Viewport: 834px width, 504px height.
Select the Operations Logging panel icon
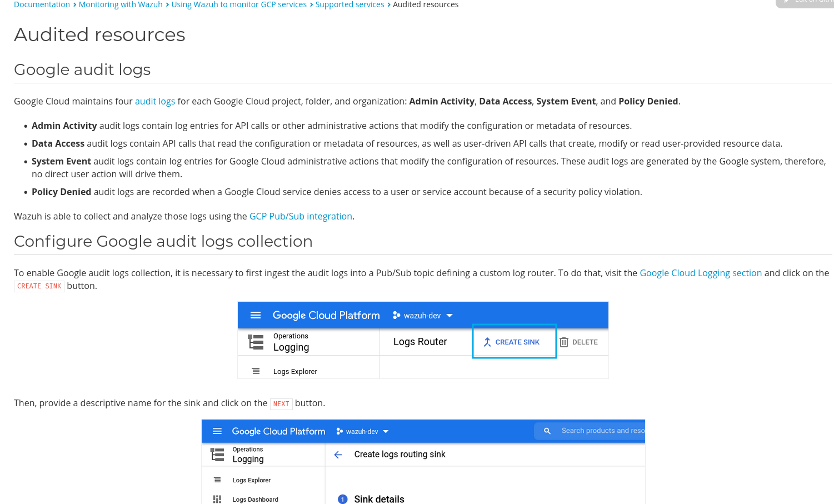pyautogui.click(x=255, y=342)
